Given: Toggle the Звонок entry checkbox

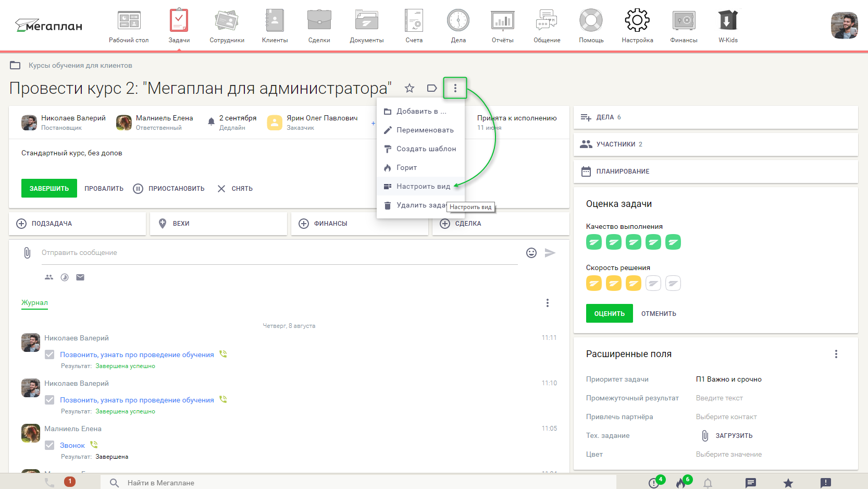Looking at the screenshot, I should tap(49, 445).
